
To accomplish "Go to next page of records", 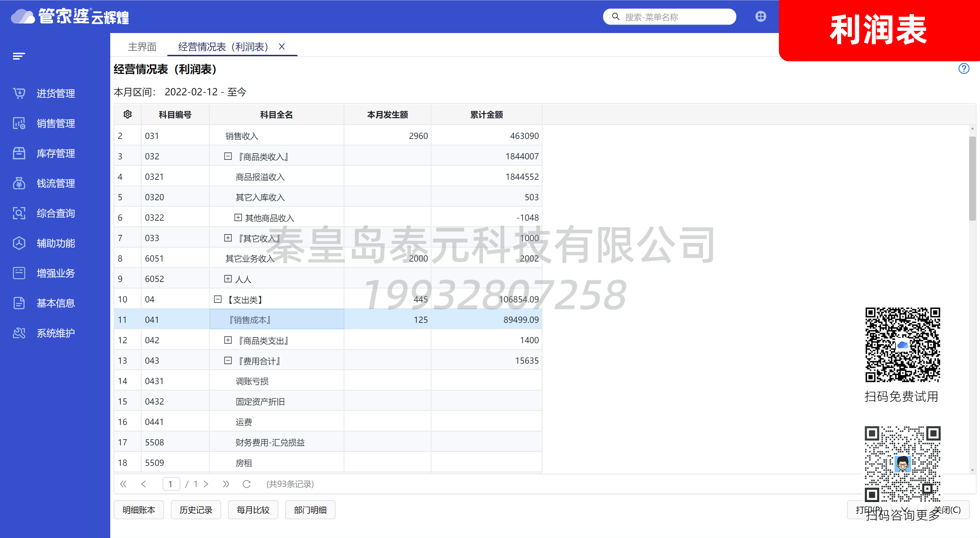I will pos(206,484).
